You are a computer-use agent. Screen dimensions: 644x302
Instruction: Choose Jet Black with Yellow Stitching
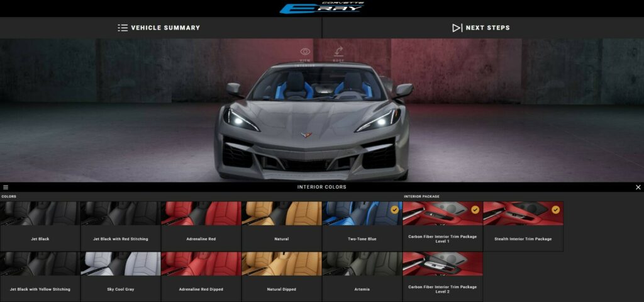coord(40,276)
